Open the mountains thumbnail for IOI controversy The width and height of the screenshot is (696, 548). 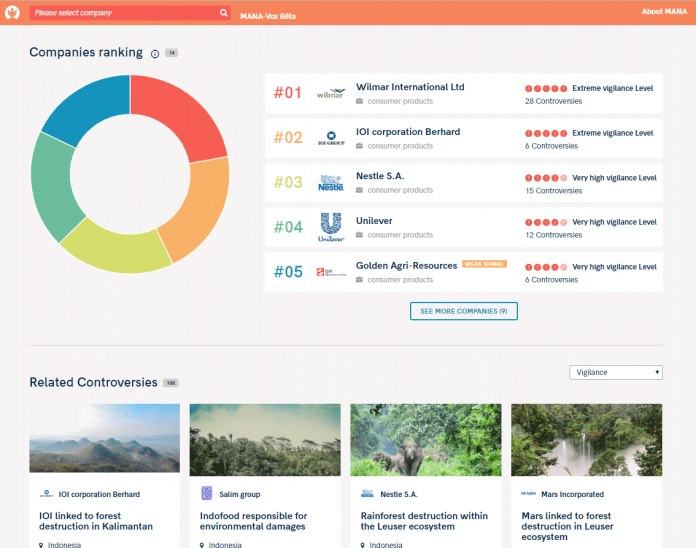(105, 438)
